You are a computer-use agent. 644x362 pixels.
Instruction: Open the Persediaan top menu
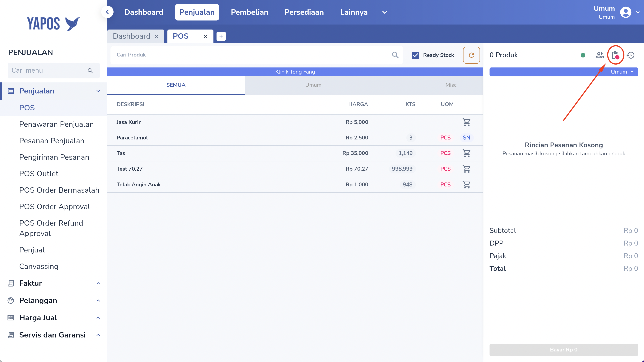304,12
